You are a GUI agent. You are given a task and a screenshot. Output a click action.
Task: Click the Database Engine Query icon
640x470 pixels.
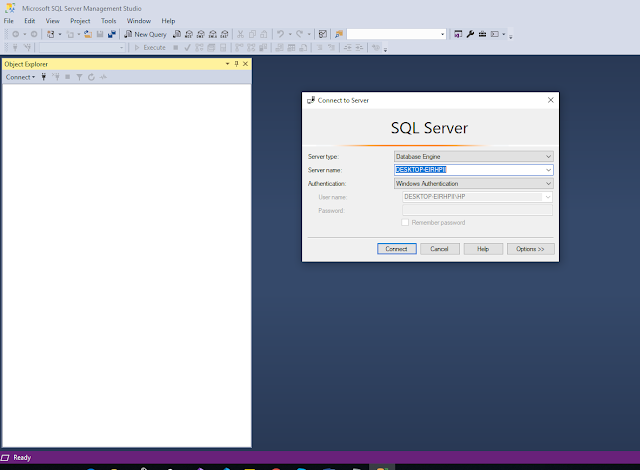177,34
